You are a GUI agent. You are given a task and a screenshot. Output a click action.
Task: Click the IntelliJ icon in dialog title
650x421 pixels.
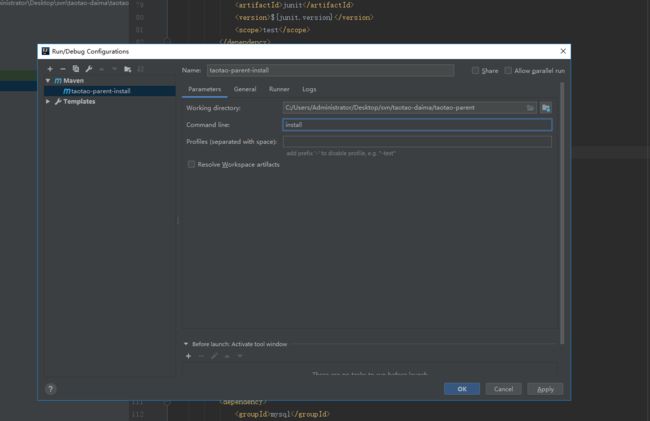[46, 51]
